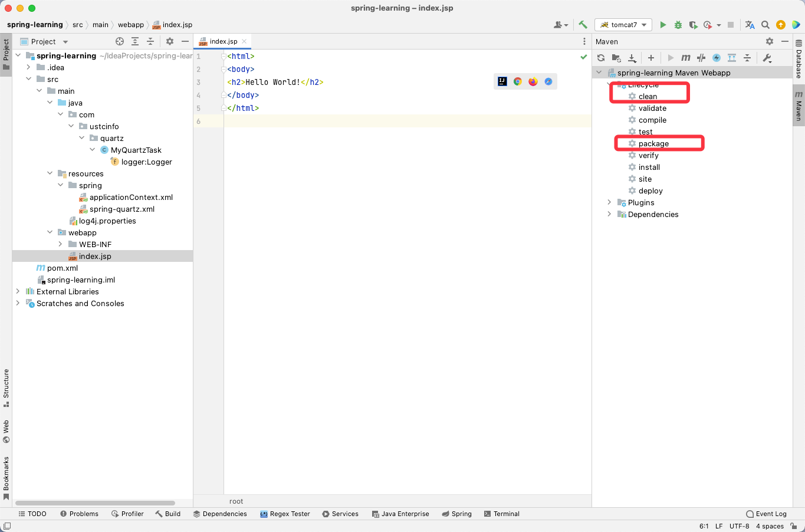Open tomcat7 run configuration dropdown
Viewport: 805px width, 532px height.
point(623,25)
